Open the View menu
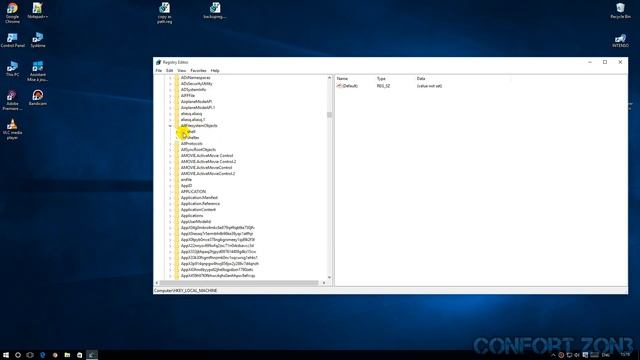The height and width of the screenshot is (360, 640). pos(182,71)
